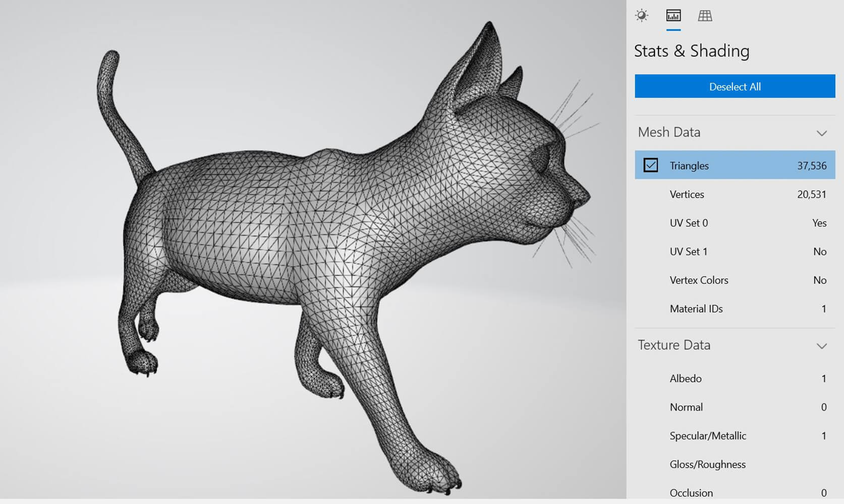Select the Albedo texture row

[735, 379]
